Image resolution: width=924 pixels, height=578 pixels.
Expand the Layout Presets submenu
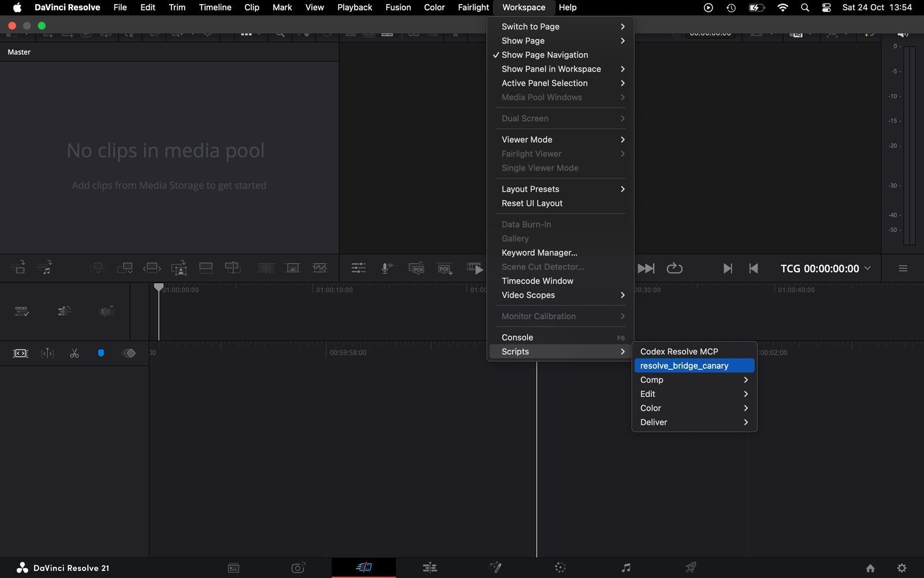click(560, 189)
